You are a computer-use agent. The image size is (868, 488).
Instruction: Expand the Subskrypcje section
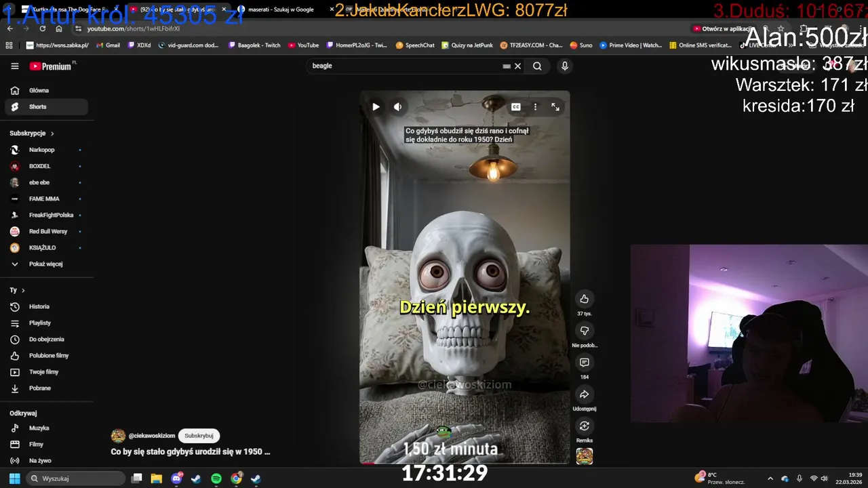[x=32, y=134]
